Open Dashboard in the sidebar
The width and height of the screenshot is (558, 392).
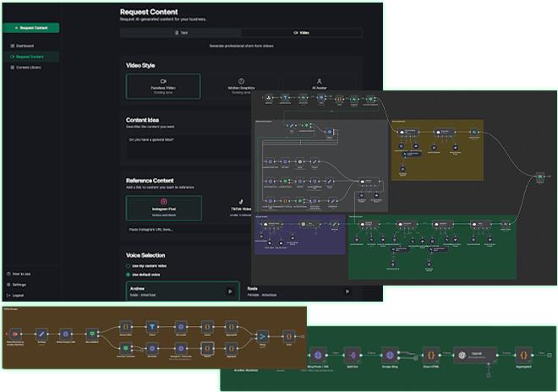click(22, 46)
